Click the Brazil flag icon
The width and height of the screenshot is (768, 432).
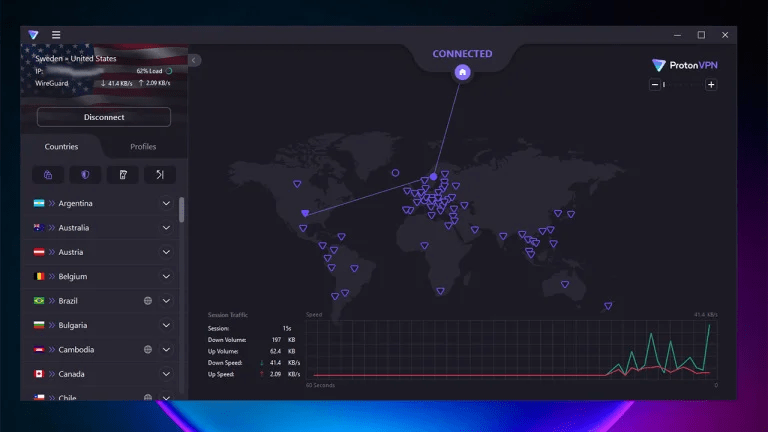39,301
